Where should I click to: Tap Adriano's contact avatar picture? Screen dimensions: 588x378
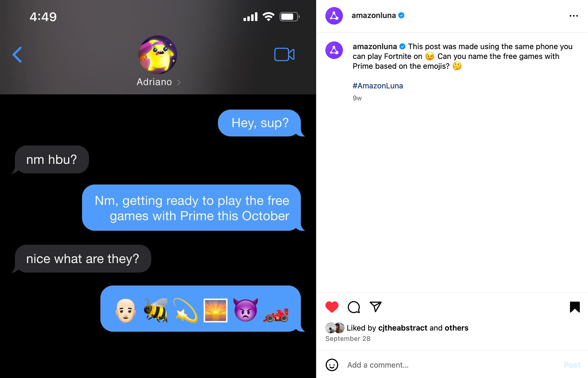pyautogui.click(x=158, y=54)
